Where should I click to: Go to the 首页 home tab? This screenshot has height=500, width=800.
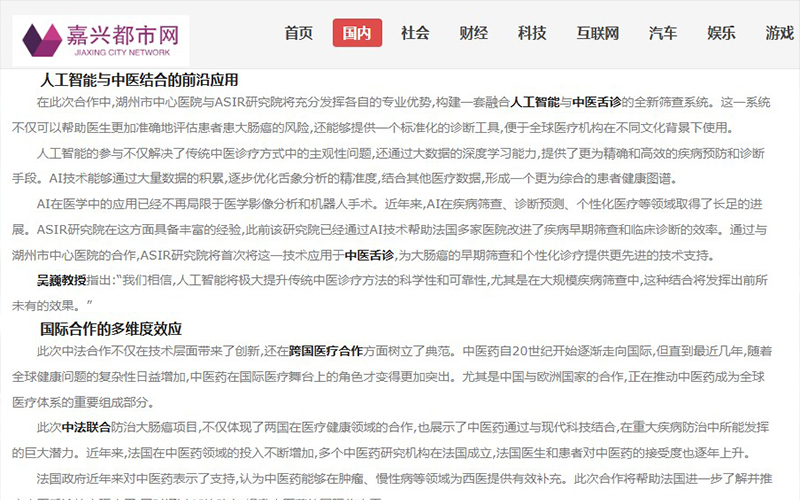(x=299, y=33)
